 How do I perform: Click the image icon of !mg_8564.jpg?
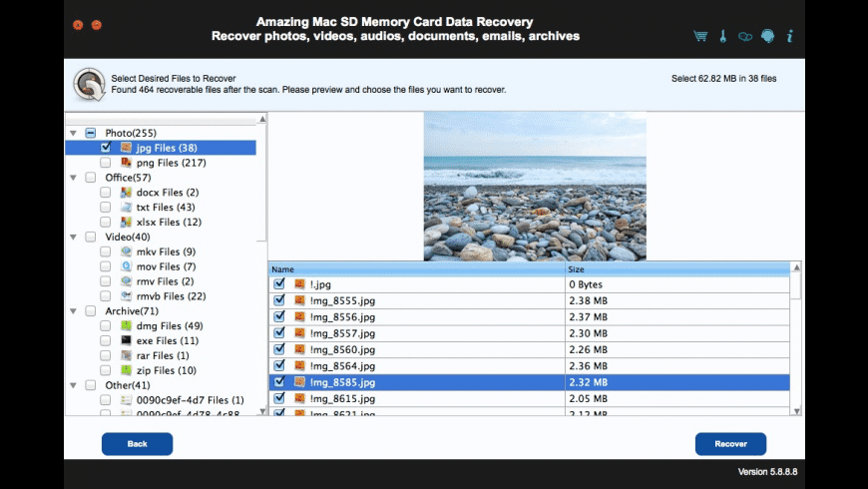point(299,365)
